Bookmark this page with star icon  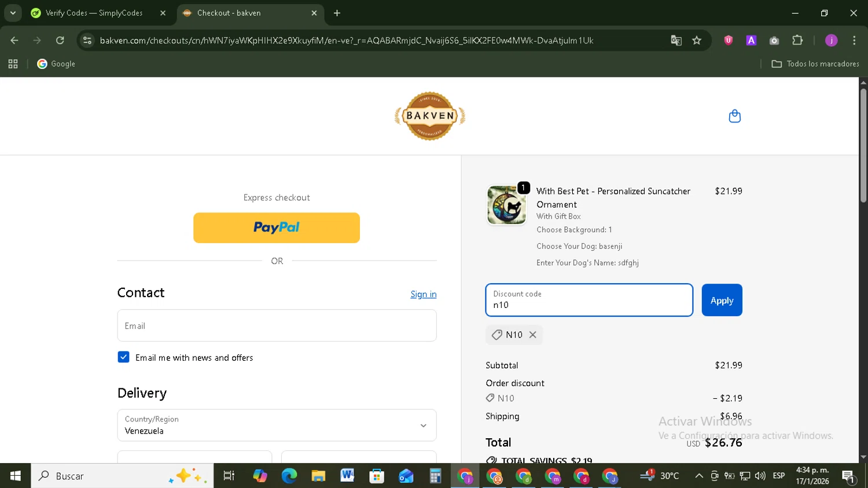697,40
